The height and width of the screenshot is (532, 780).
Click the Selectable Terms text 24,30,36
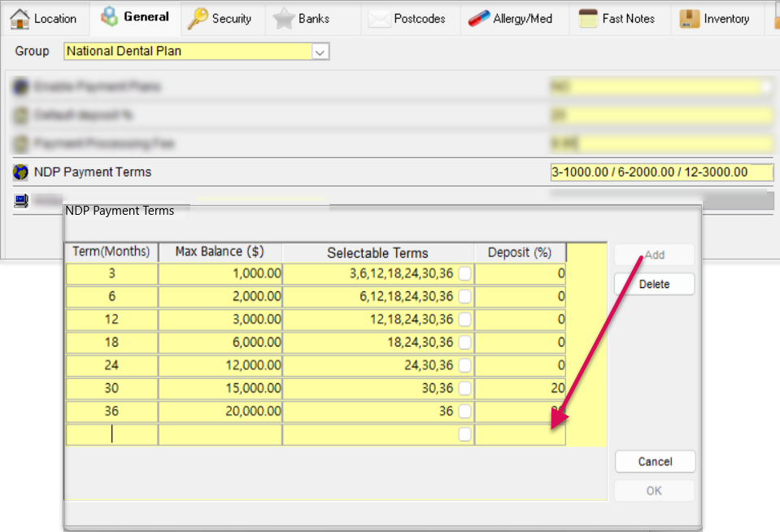[x=429, y=365]
